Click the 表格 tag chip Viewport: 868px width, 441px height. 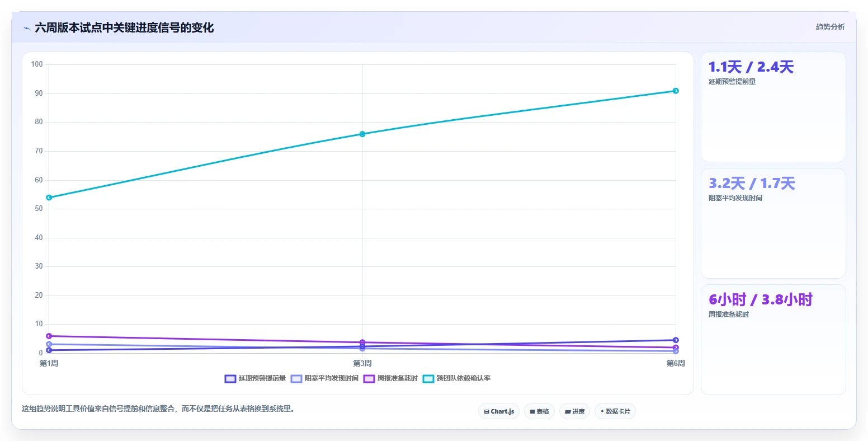tap(539, 411)
